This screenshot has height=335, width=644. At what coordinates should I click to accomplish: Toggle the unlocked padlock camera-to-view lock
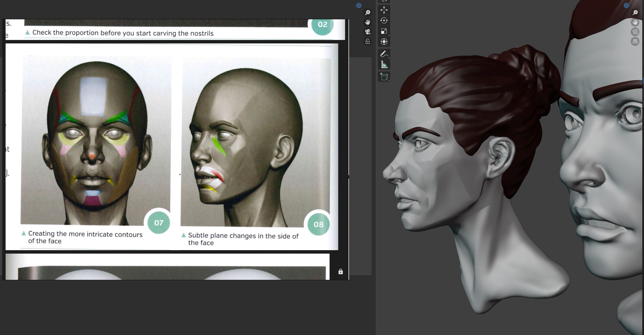(x=368, y=42)
